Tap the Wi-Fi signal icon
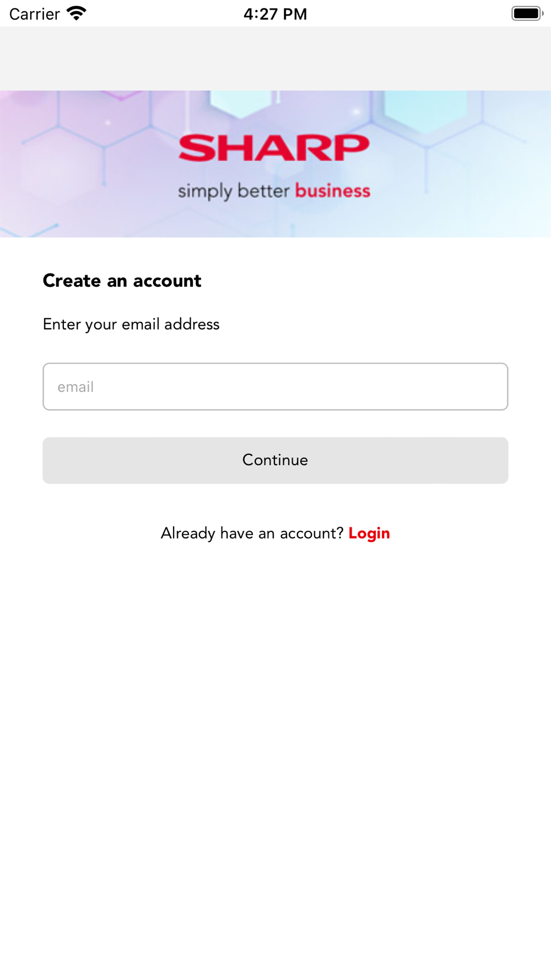 (x=76, y=13)
